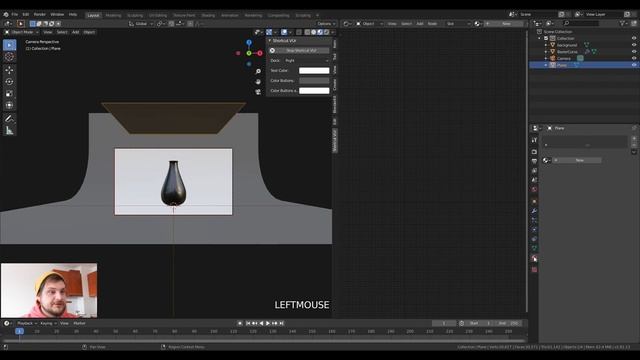This screenshot has width=640, height=360.
Task: Select the Transform tool
Action: 9,105
